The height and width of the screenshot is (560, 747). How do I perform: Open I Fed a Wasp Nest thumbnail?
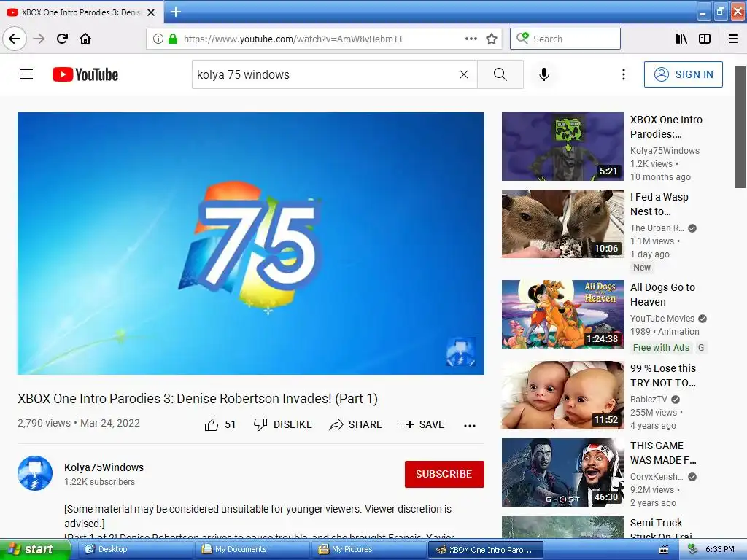click(562, 223)
